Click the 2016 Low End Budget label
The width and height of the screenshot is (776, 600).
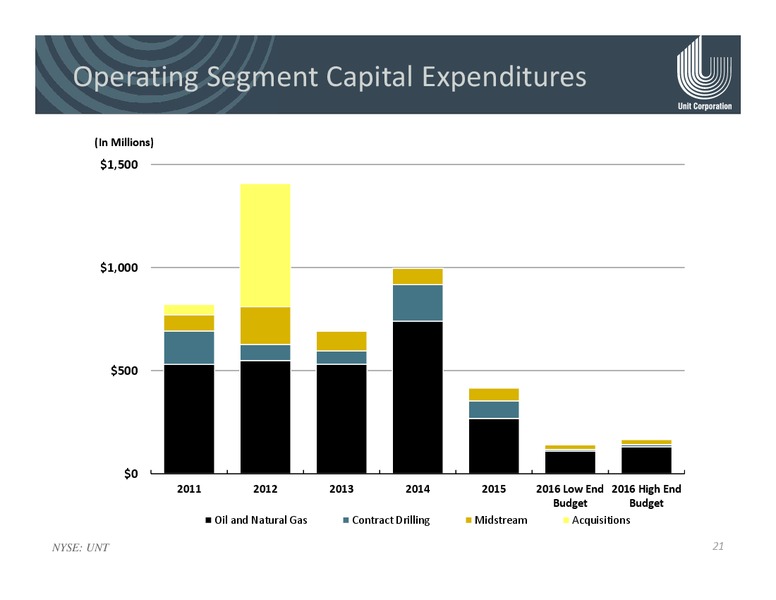click(570, 496)
